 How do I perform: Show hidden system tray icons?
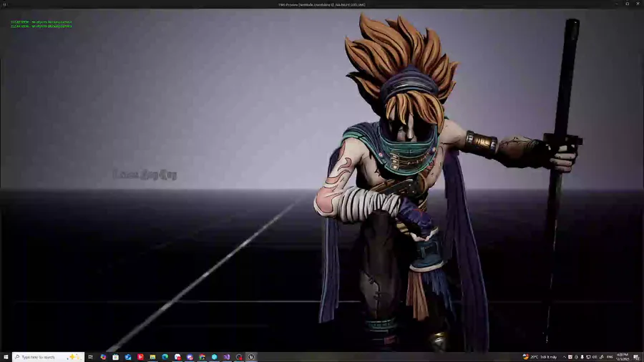click(565, 357)
